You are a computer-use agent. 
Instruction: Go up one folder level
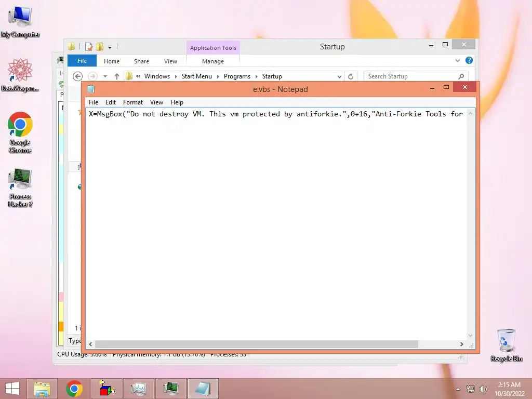point(117,76)
